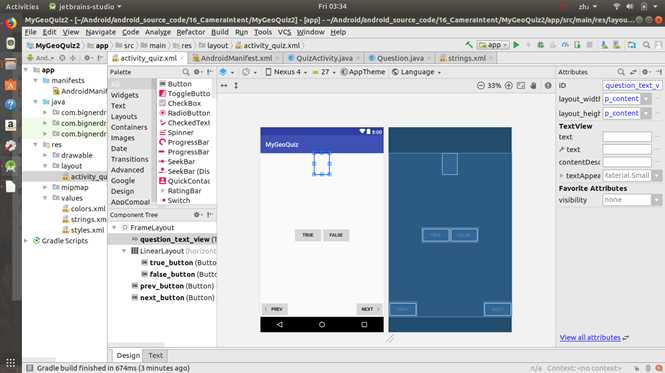Click the ID input field

[631, 85]
